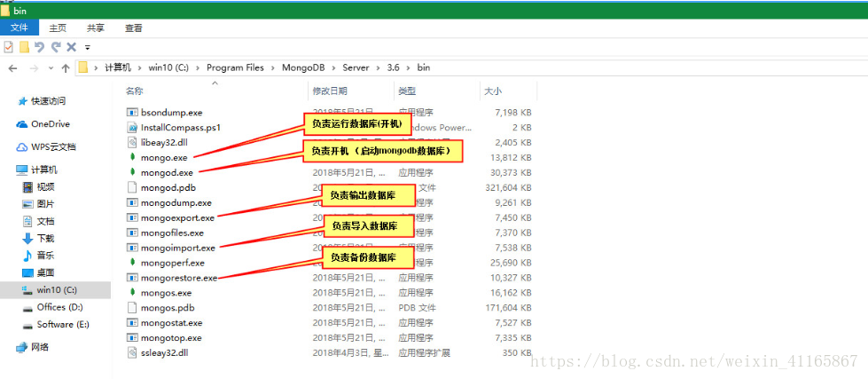Click the mongofiles.exe file icon
The image size is (868, 379).
pyautogui.click(x=132, y=233)
